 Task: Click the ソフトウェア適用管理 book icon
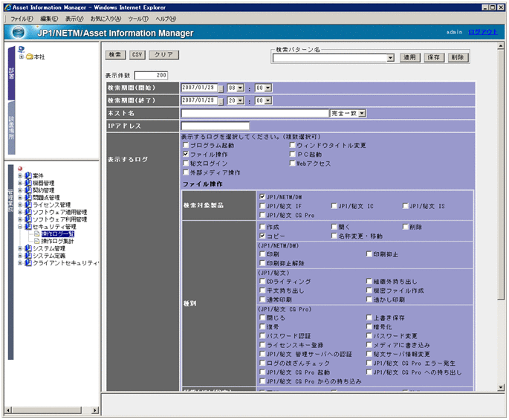28,212
